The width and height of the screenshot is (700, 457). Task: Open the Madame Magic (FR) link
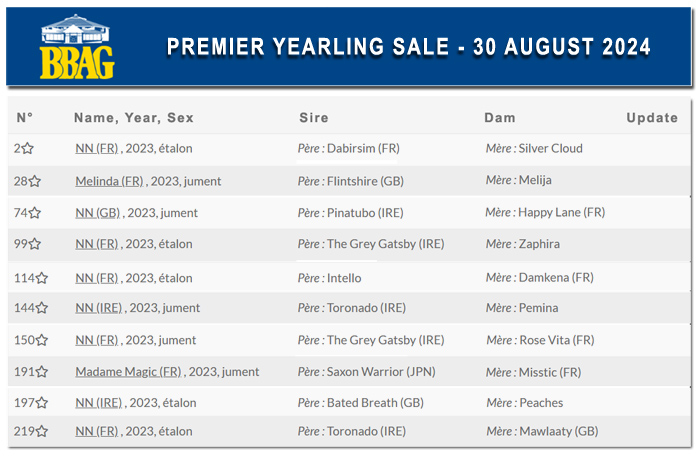(x=128, y=372)
